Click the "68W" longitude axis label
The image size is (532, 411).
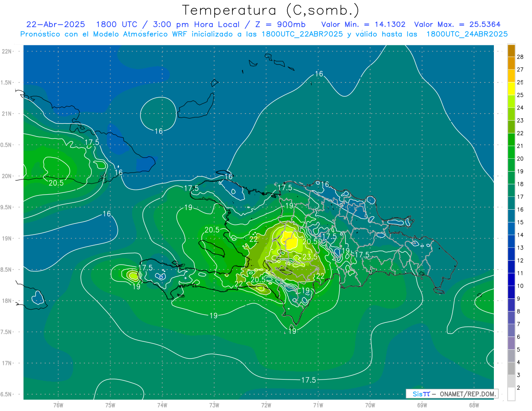474,405
